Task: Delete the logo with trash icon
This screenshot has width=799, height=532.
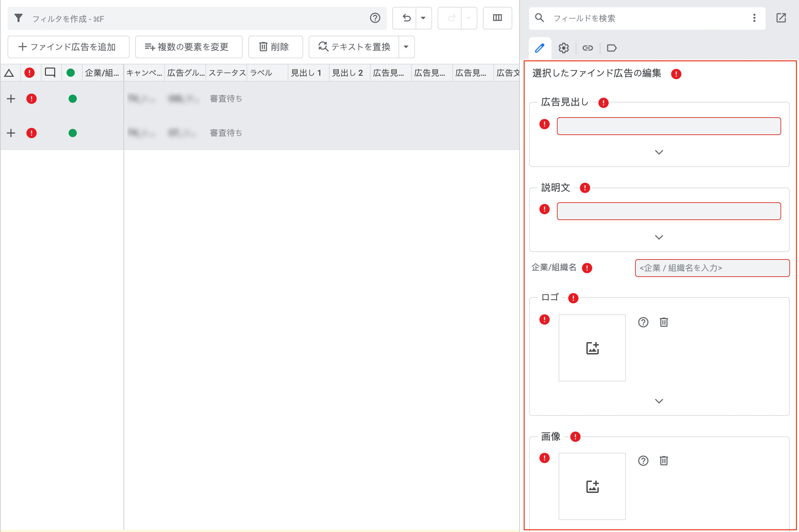Action: tap(664, 322)
